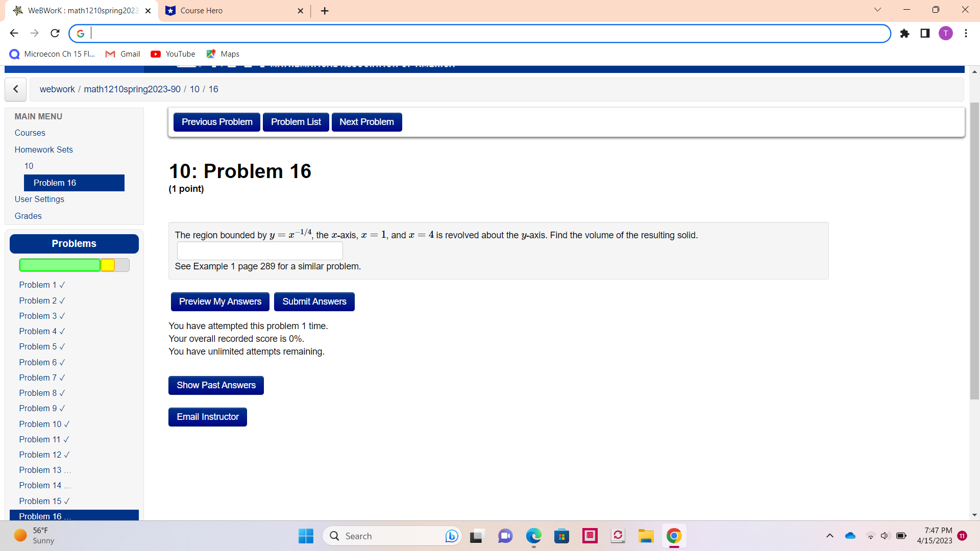This screenshot has width=980, height=551.
Task: Open the browser tab search chevron
Action: tap(877, 9)
